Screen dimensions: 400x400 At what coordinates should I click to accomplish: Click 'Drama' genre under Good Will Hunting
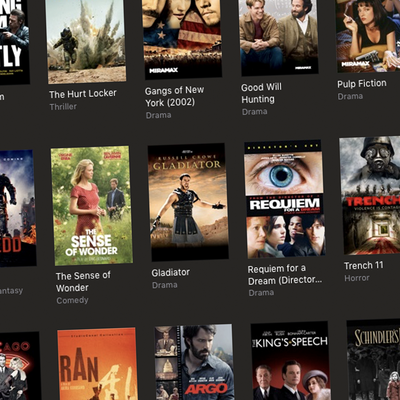tap(255, 112)
